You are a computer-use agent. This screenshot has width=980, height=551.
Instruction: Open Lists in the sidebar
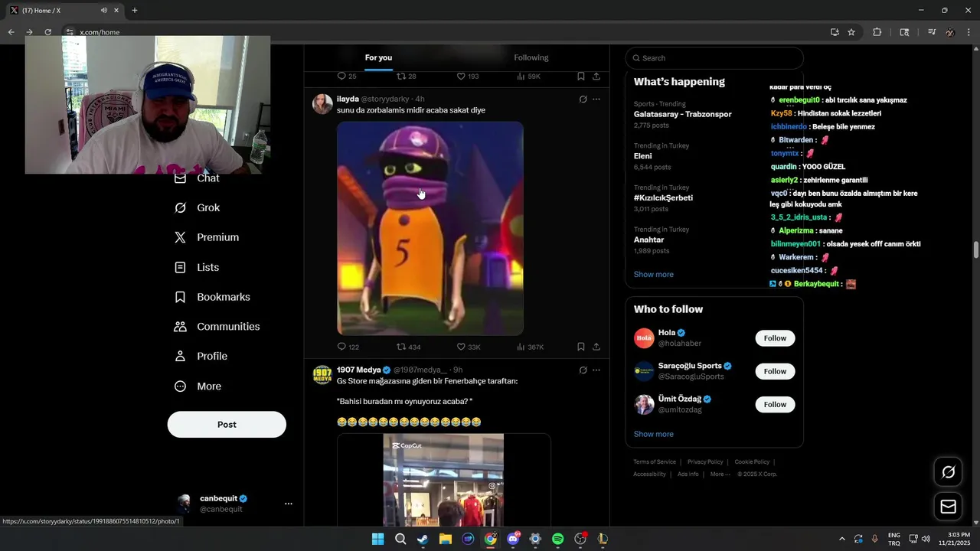(x=197, y=267)
